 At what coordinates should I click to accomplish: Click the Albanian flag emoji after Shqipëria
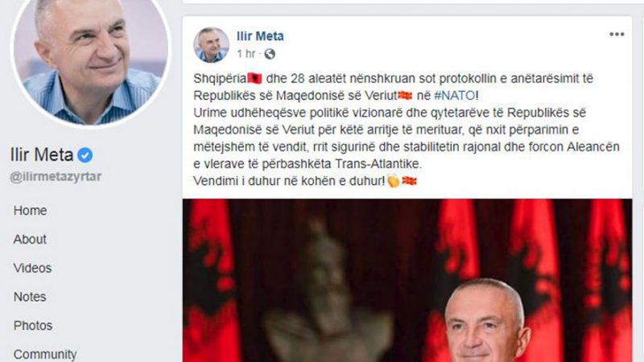pyautogui.click(x=254, y=78)
